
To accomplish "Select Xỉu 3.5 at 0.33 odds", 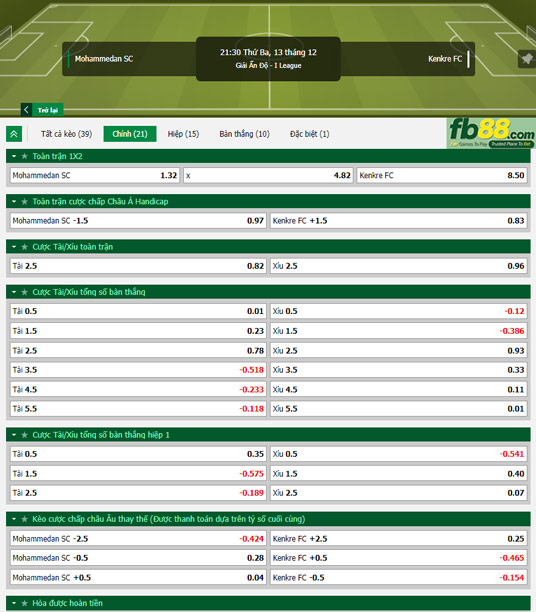I will coord(399,370).
